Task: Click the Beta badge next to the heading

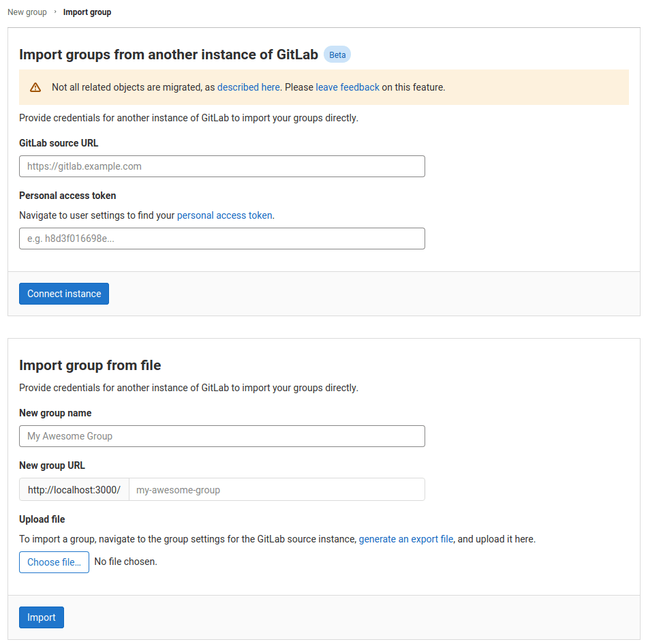Action: tap(337, 55)
